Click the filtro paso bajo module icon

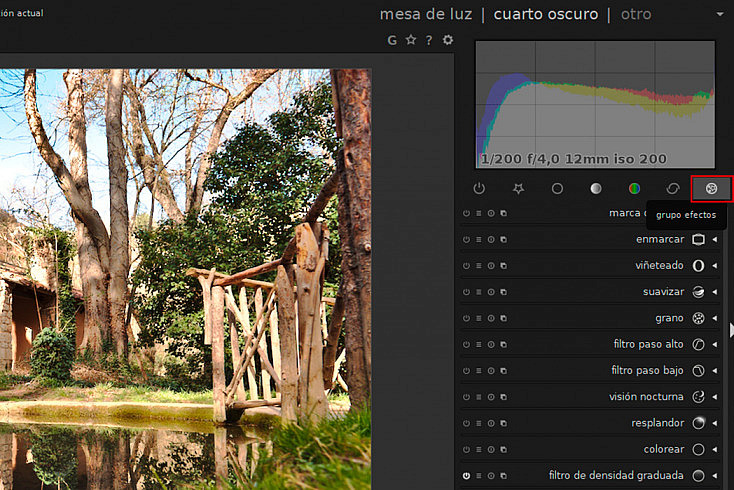click(x=698, y=371)
